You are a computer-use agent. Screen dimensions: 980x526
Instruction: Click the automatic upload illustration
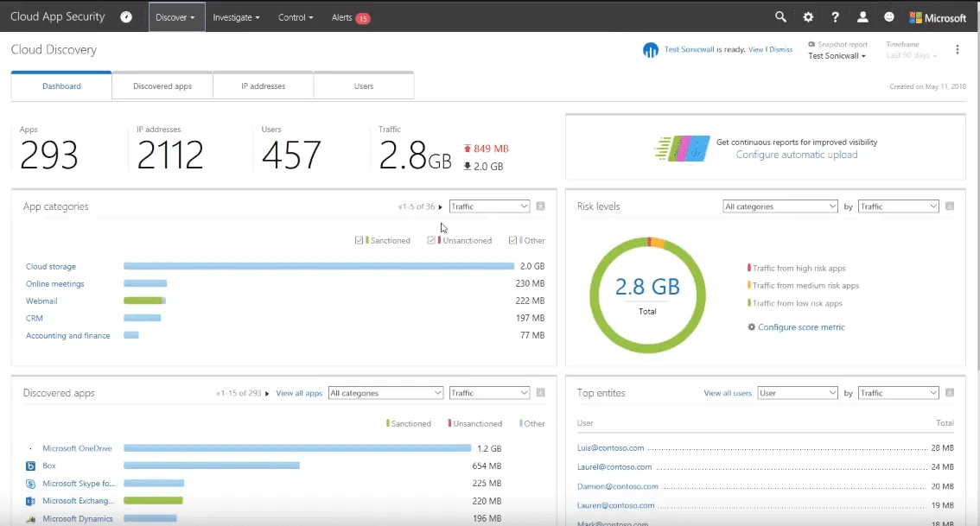coord(682,149)
